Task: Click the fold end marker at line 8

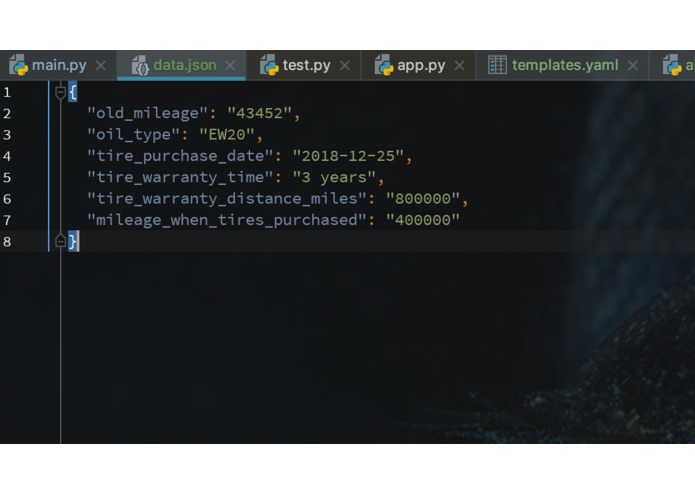Action: (x=60, y=241)
